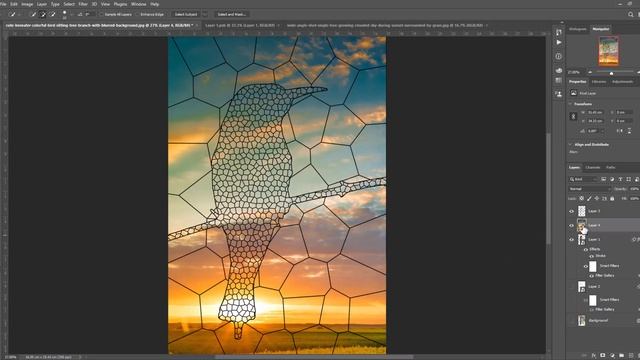The image size is (640, 360).
Task: Click the Navigator zoom-out mountain icon
Action: (x=589, y=72)
